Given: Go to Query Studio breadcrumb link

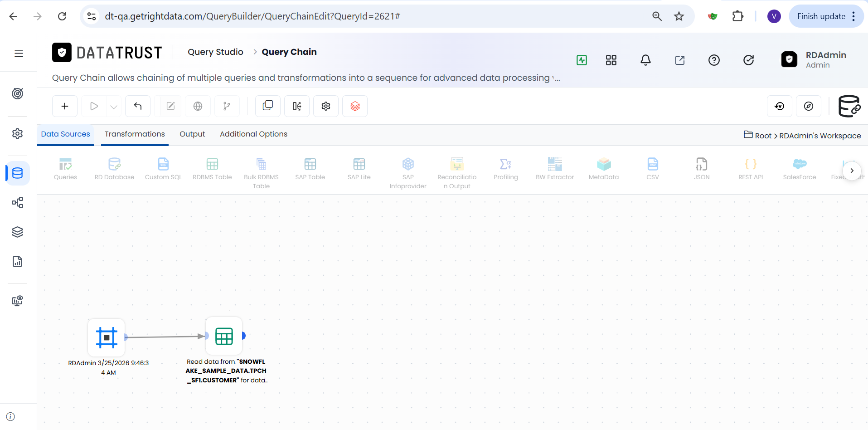Looking at the screenshot, I should tap(215, 52).
